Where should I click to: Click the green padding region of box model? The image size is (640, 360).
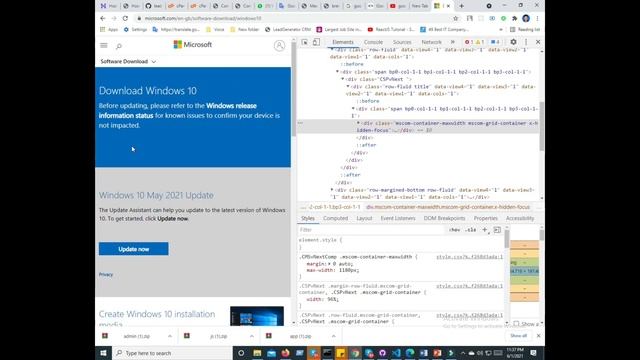pyautogui.click(x=524, y=262)
